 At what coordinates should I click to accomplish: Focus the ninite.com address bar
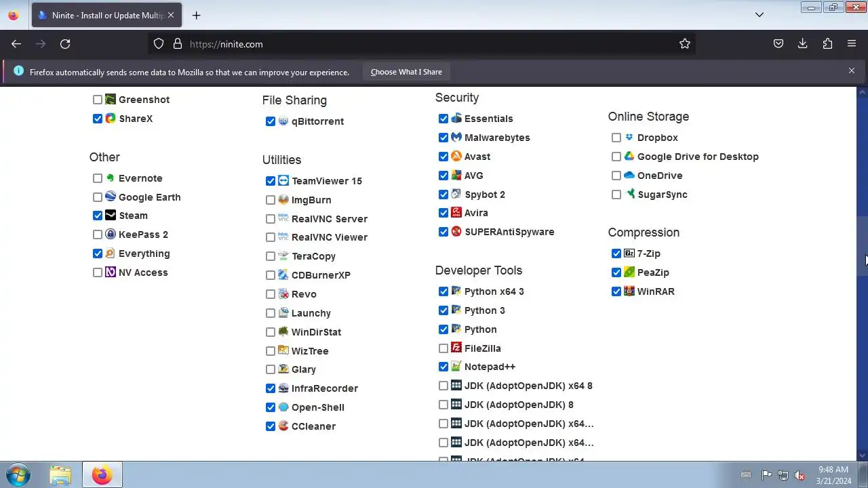420,44
